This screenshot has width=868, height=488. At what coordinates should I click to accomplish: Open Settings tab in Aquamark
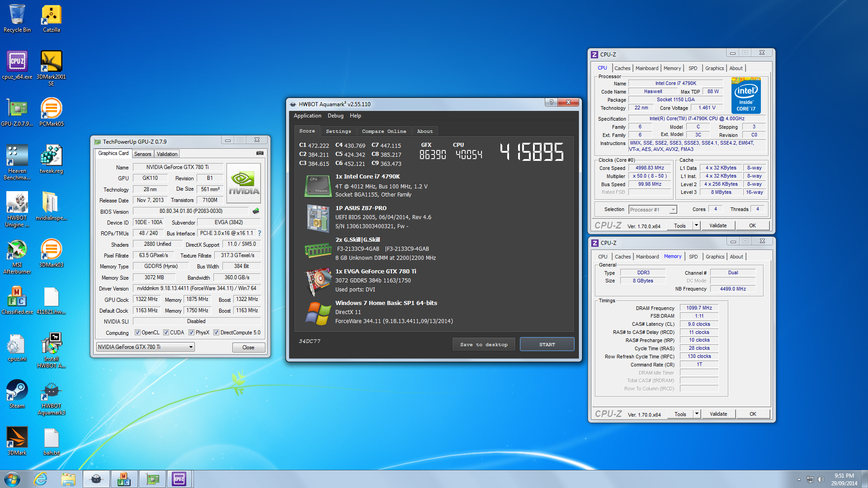339,131
